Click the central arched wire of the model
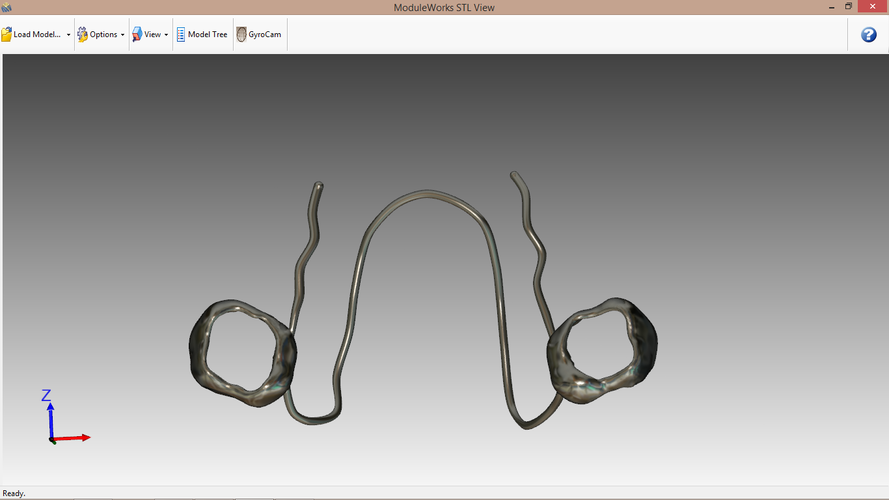 tap(427, 194)
